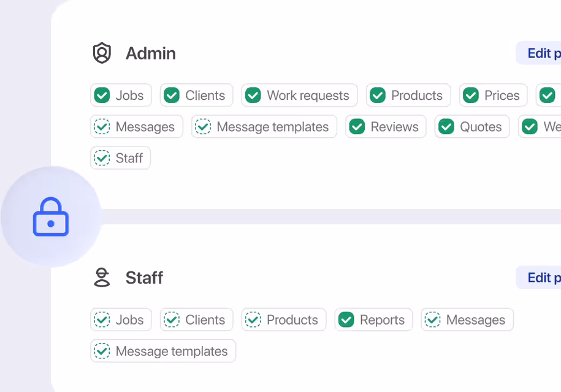This screenshot has width=561, height=392.
Task: Click the blue padlock icon
Action: pos(51,217)
